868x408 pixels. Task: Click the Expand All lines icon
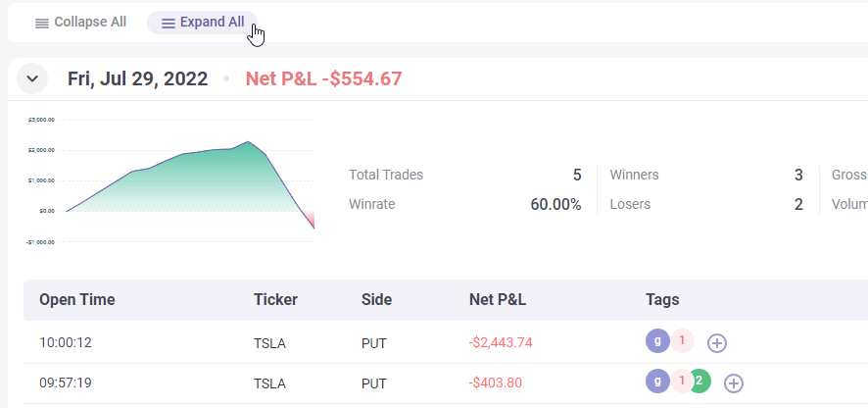pos(169,23)
